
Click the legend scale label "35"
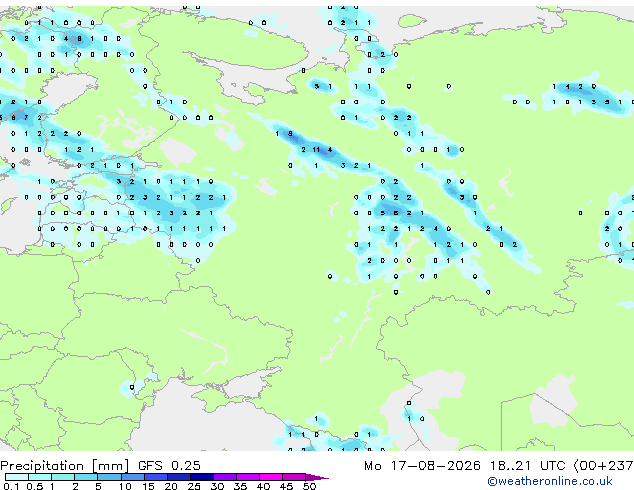tap(240, 486)
